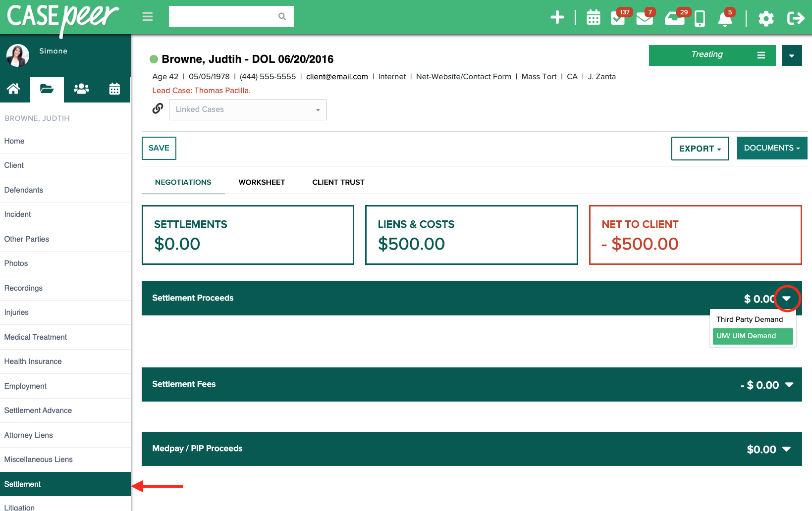The width and height of the screenshot is (812, 511).
Task: Click the chain link icon beside Linked Cases
Action: click(x=158, y=108)
